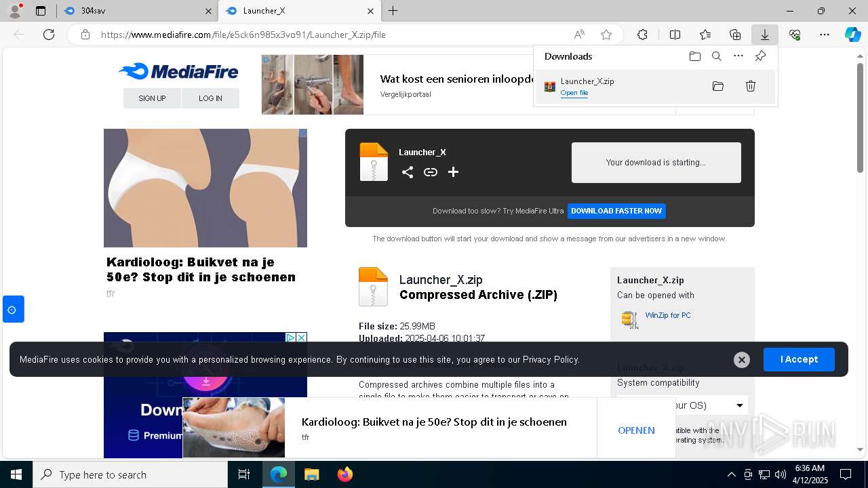Open WinZip for PC link
This screenshot has width=868, height=488.
click(668, 315)
